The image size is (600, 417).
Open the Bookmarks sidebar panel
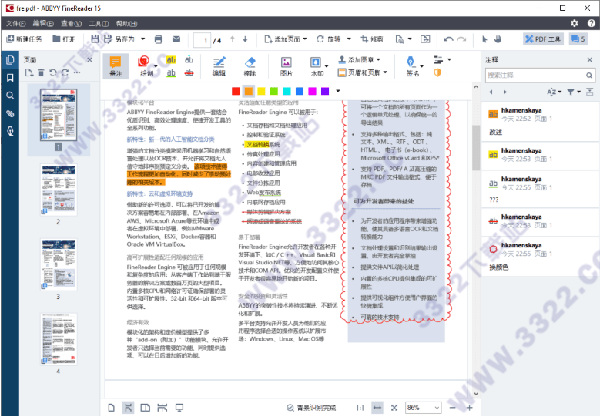click(x=10, y=78)
